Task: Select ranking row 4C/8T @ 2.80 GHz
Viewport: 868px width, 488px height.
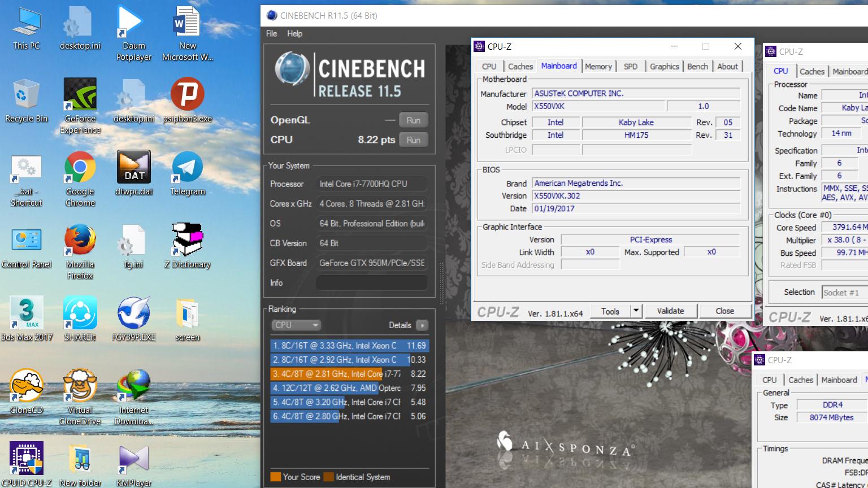Action: tap(349, 416)
